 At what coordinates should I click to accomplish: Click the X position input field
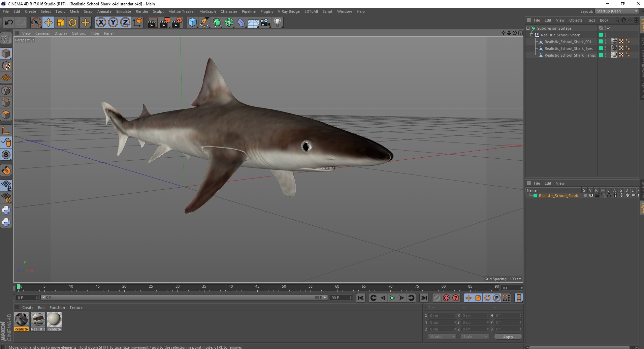(442, 316)
